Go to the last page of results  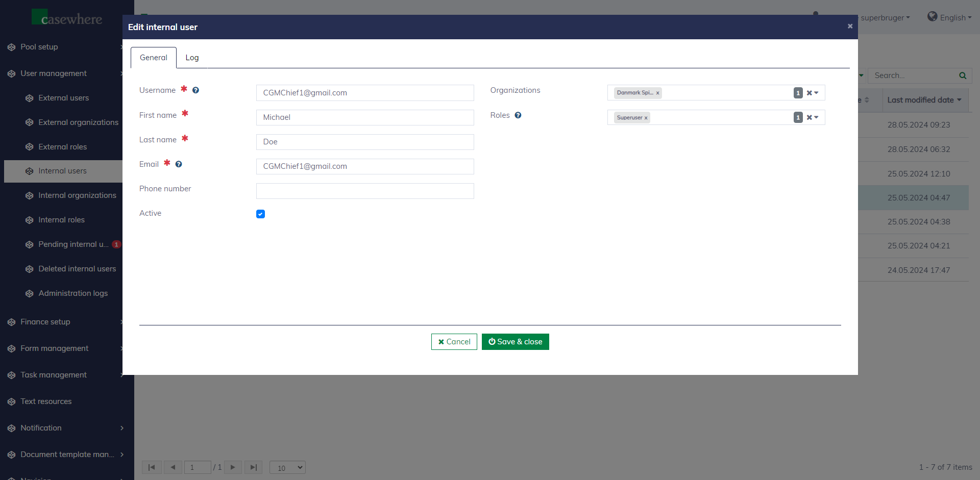click(x=253, y=467)
